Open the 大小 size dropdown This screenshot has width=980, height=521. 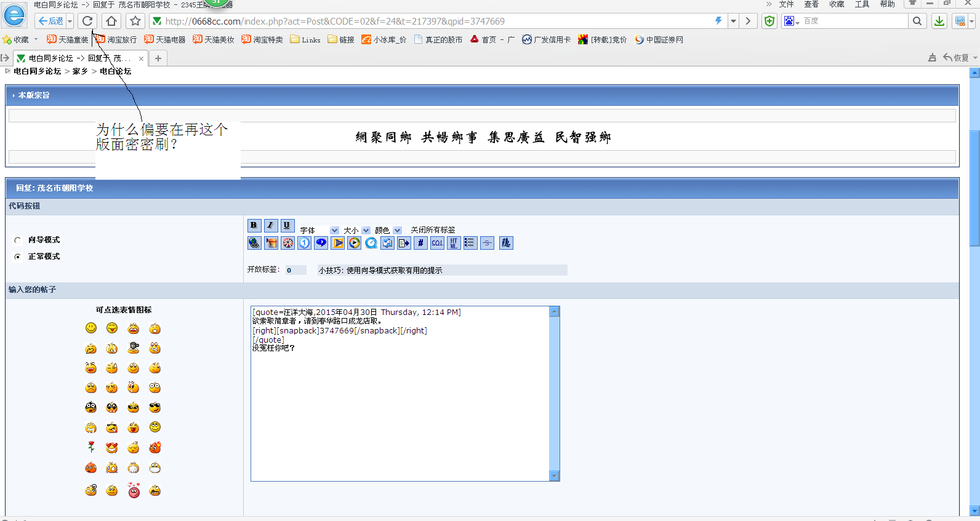pos(366,231)
